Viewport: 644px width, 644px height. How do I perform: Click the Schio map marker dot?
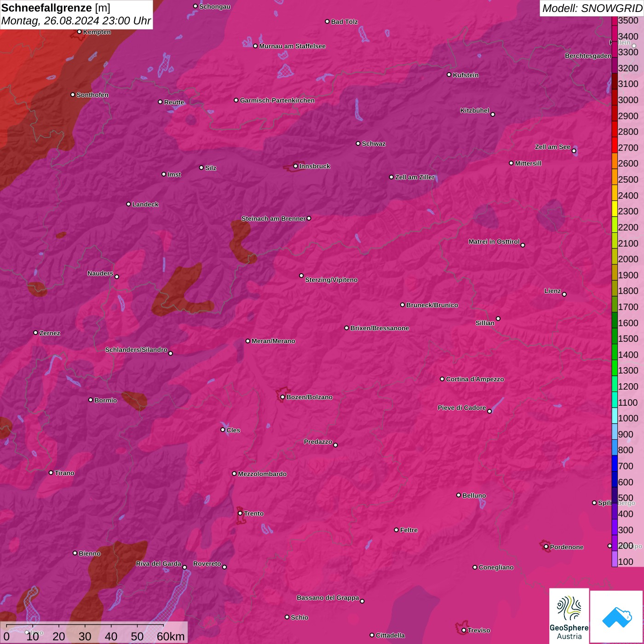tap(287, 617)
